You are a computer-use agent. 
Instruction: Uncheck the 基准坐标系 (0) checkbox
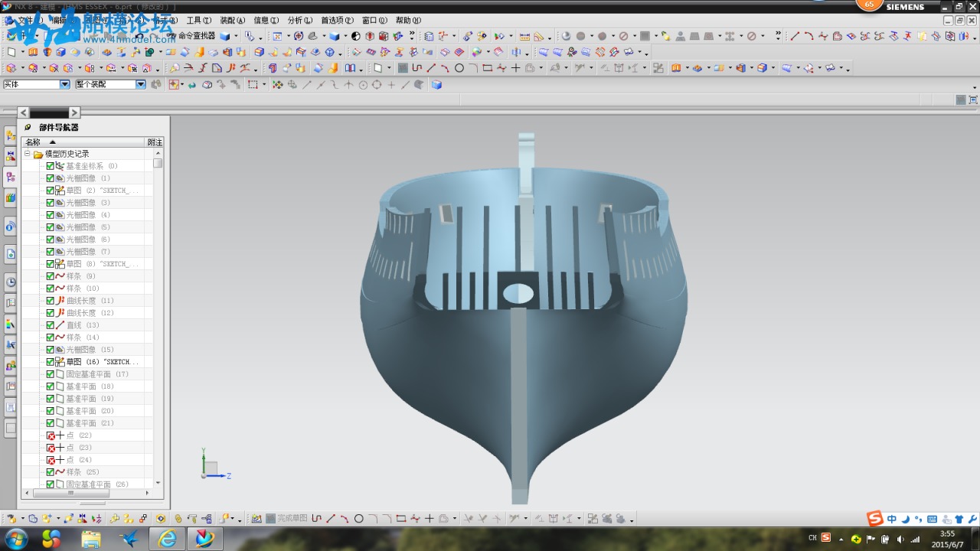51,166
